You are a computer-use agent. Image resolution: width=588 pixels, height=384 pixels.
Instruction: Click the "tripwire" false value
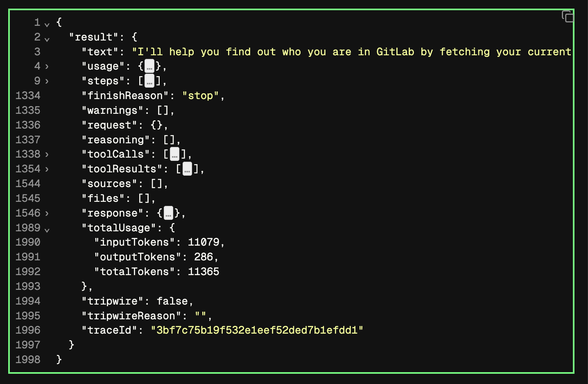point(172,301)
